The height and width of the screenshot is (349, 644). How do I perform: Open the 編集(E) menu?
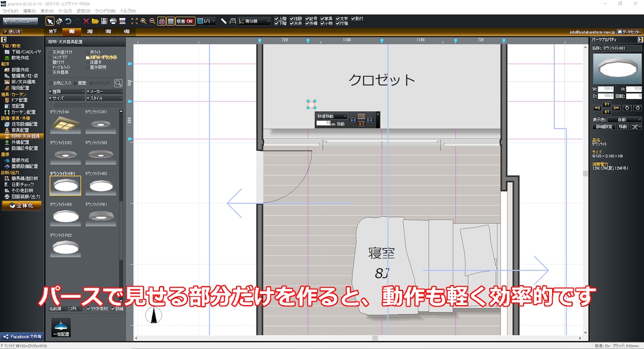pyautogui.click(x=30, y=11)
